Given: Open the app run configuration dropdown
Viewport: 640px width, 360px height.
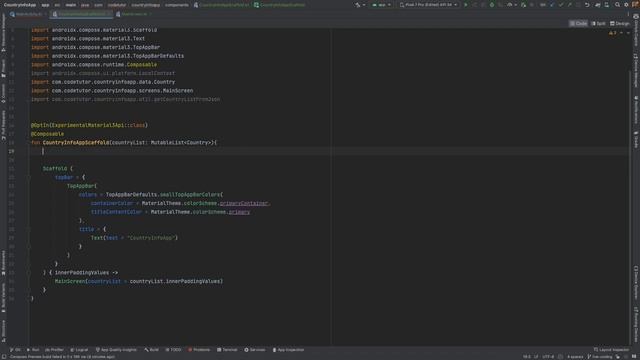Looking at the screenshot, I should [381, 5].
